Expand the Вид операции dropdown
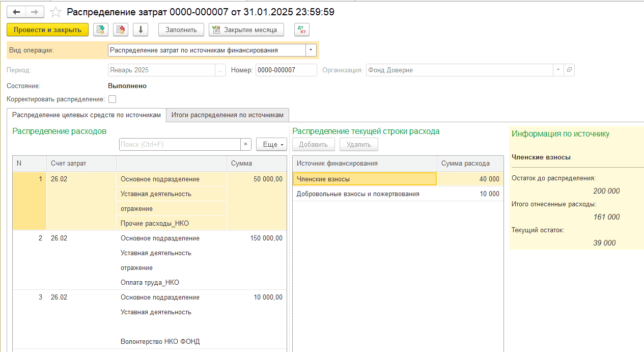This screenshot has width=644, height=352. (x=311, y=50)
